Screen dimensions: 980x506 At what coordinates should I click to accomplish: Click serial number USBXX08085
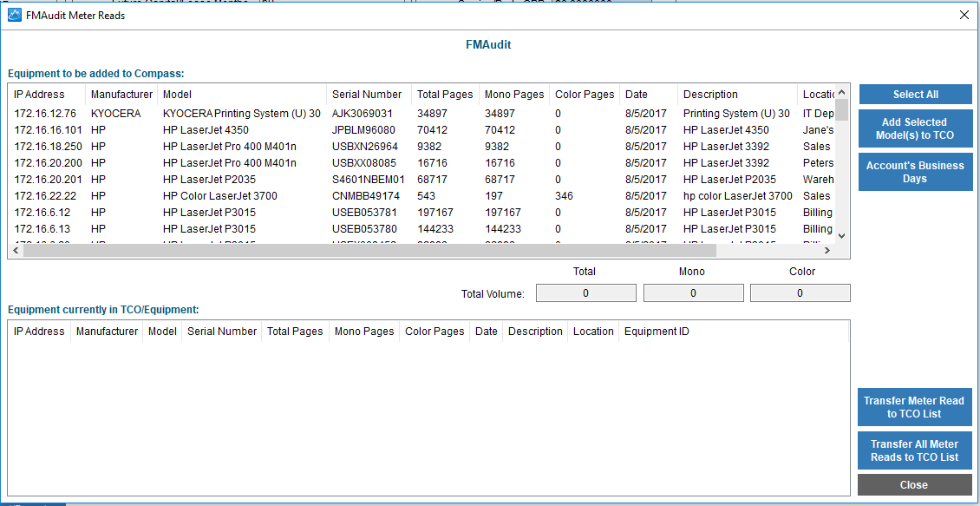click(364, 163)
